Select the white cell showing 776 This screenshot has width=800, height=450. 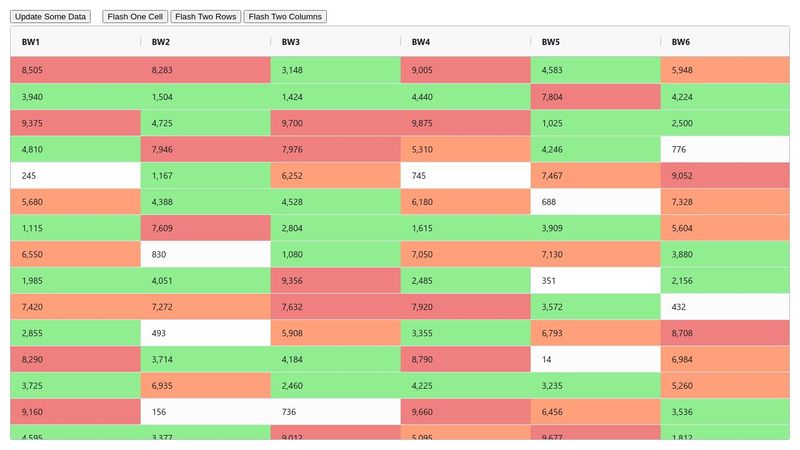point(725,149)
